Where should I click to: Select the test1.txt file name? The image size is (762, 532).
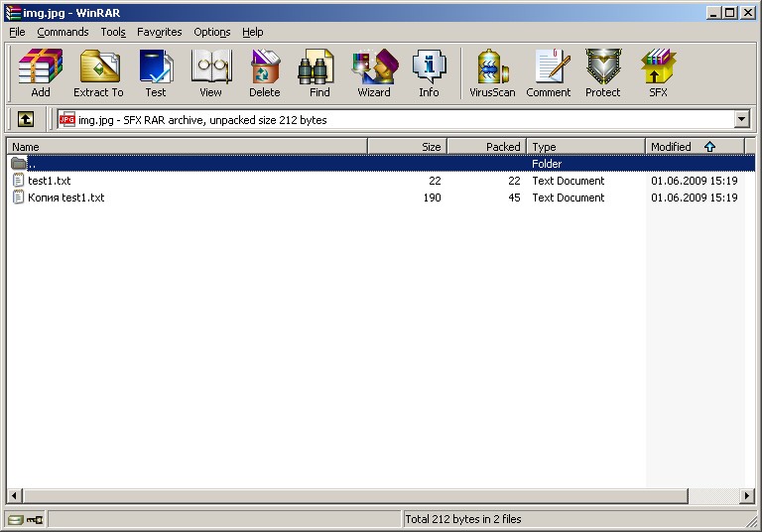49,181
